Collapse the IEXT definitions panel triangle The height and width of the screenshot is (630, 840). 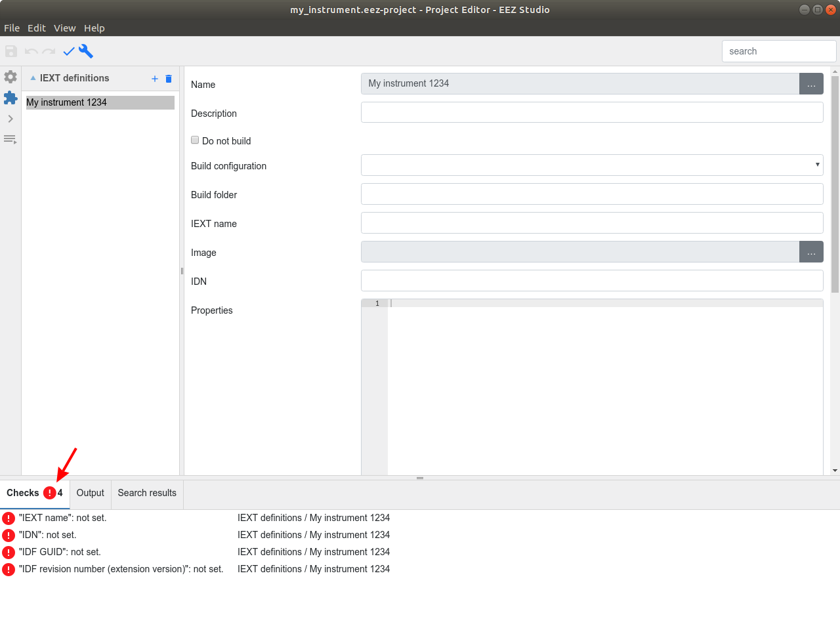point(33,77)
